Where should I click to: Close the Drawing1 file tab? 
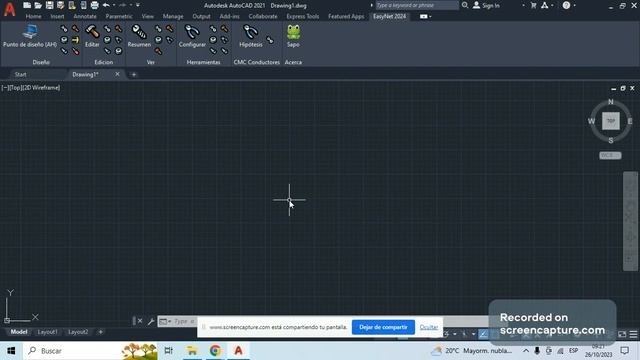(117, 74)
